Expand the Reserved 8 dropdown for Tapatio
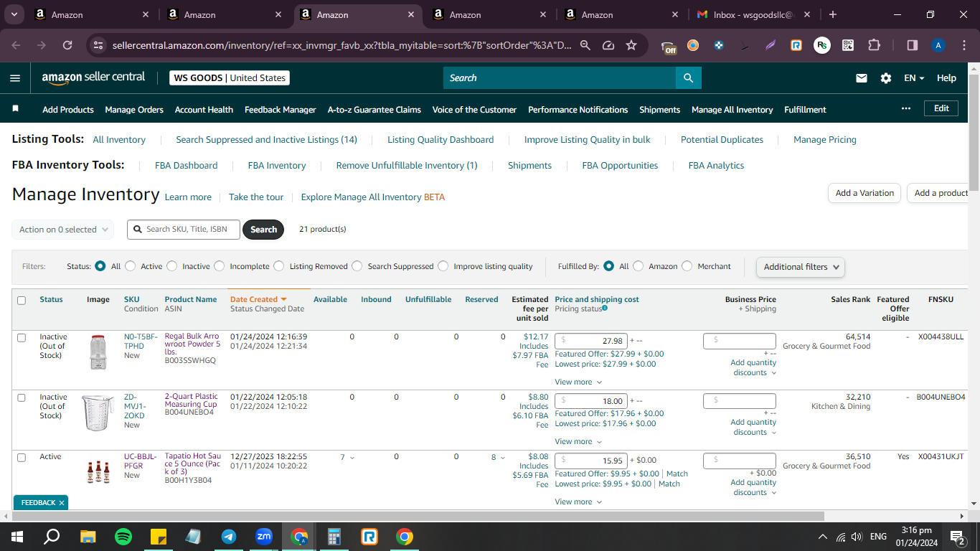Image resolution: width=980 pixels, height=551 pixels. click(x=498, y=458)
